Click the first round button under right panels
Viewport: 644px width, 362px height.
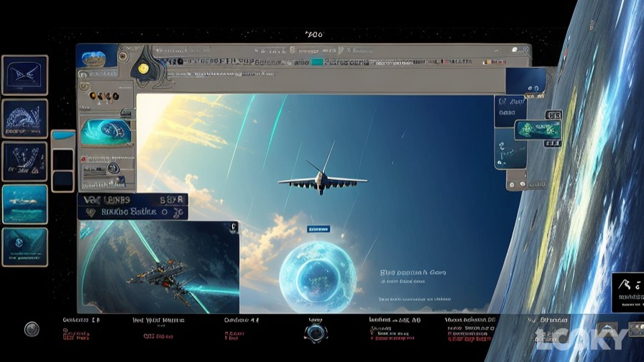click(x=512, y=185)
